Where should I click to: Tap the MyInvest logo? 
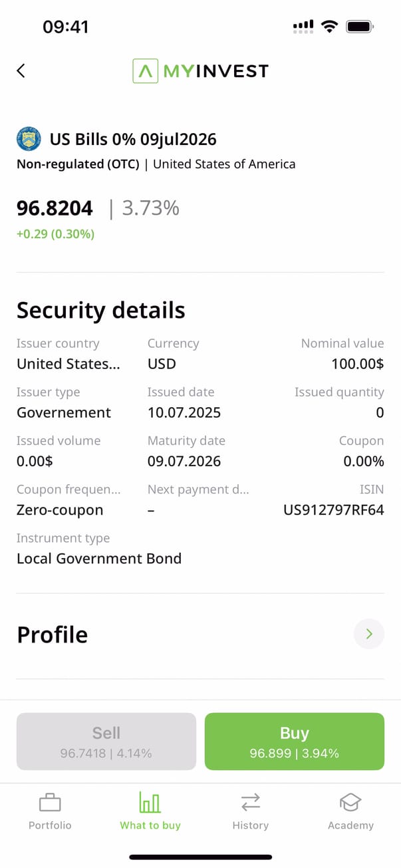[200, 71]
